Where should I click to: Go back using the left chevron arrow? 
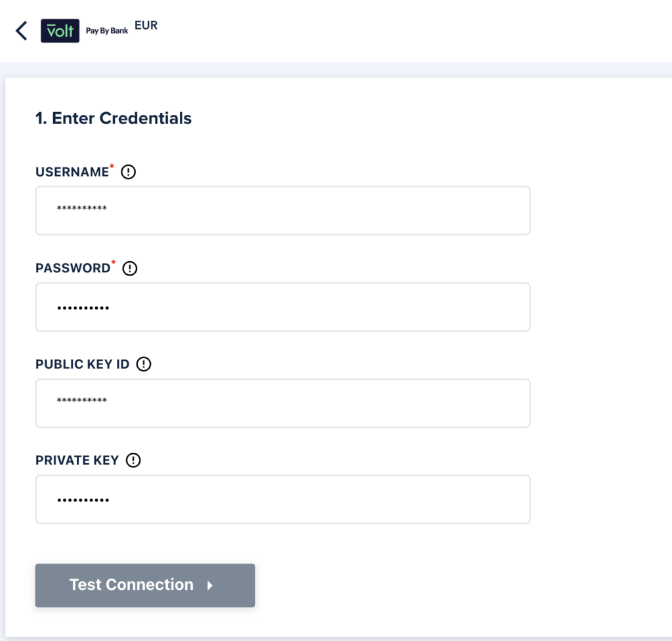click(22, 31)
